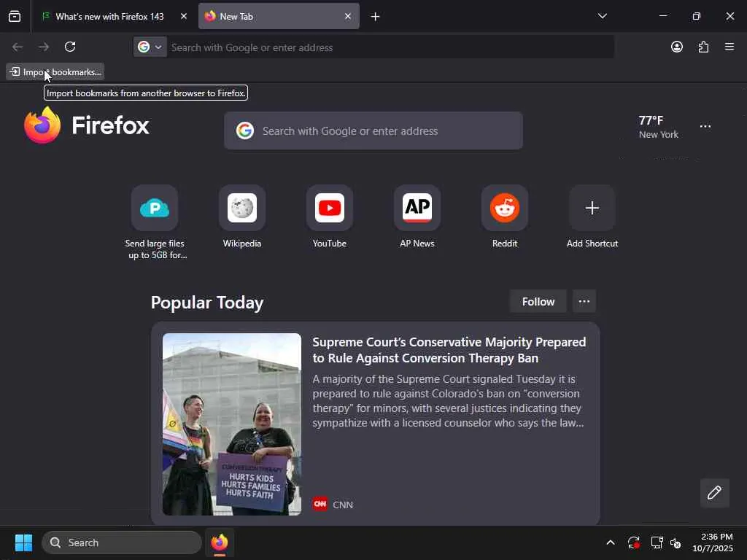Screen dimensions: 747x560
Task: Open the weather widget options menu
Action: (x=705, y=126)
